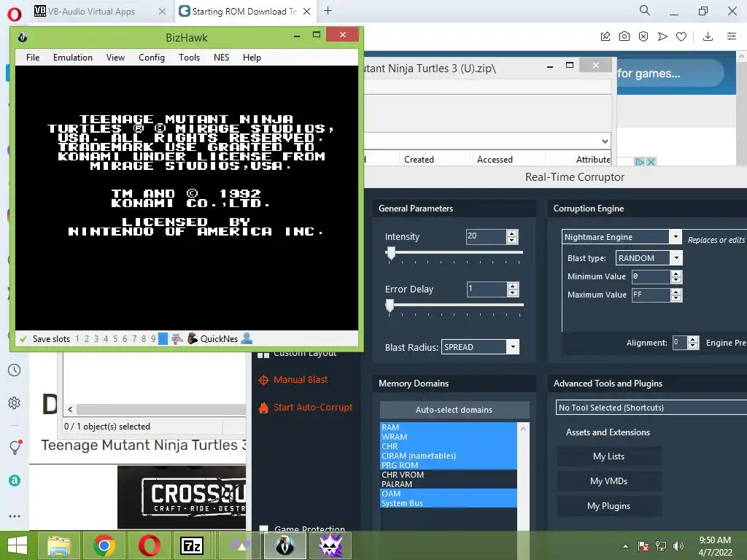Viewport: 747px width, 560px height.
Task: Open Opera settings gear sidebar icon
Action: tap(15, 402)
